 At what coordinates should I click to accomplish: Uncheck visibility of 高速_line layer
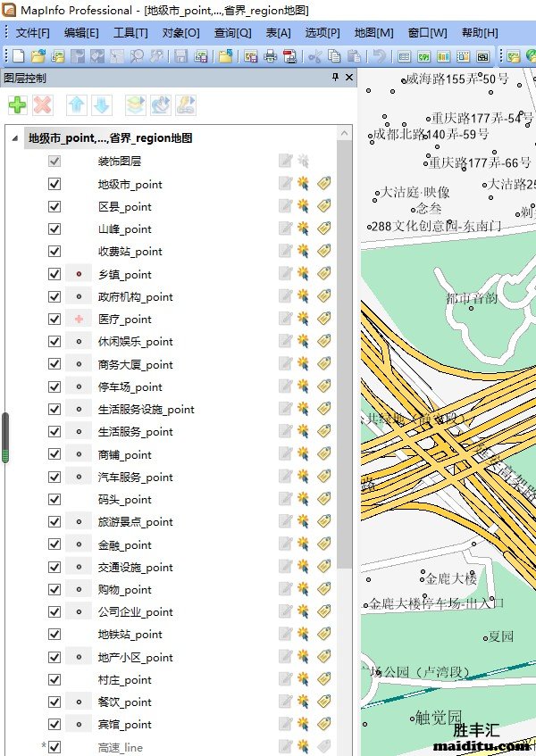(54, 747)
